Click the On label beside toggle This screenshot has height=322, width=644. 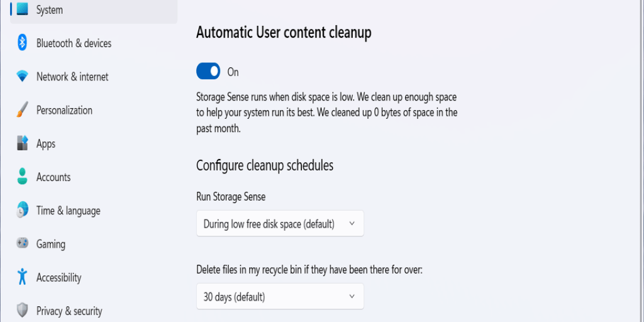(x=233, y=72)
